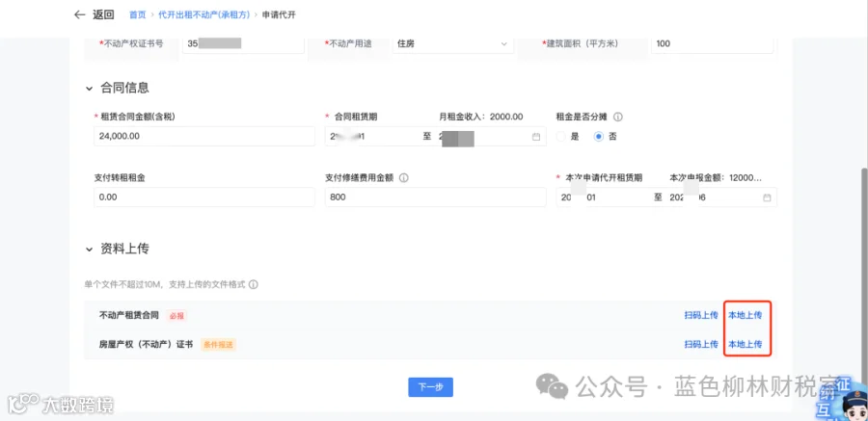Screen dimensions: 868x421
Task: Click the 租金是否分摊 info icon
Action: click(x=618, y=117)
